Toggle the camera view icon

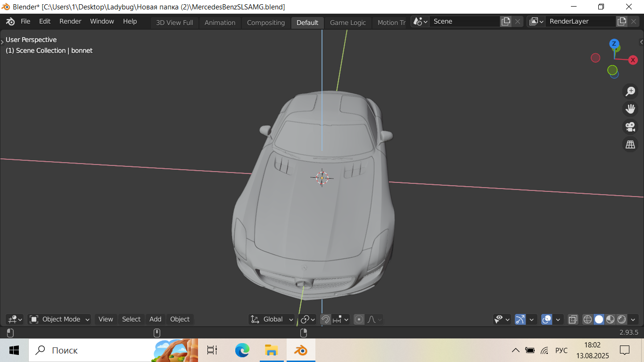(630, 127)
